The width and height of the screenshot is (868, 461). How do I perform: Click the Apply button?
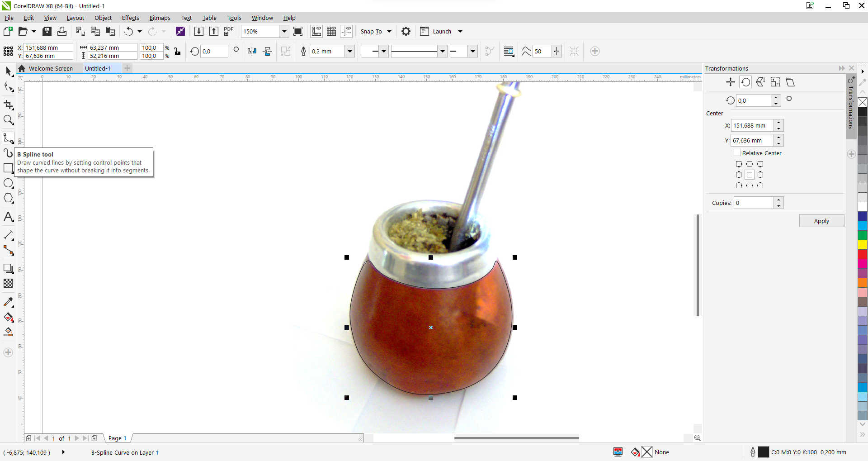click(821, 221)
